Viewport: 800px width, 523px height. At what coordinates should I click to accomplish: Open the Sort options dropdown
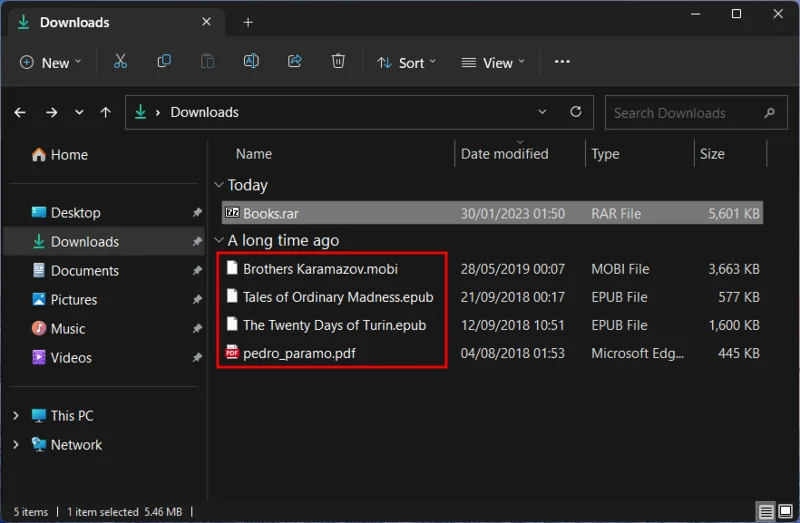tap(406, 62)
